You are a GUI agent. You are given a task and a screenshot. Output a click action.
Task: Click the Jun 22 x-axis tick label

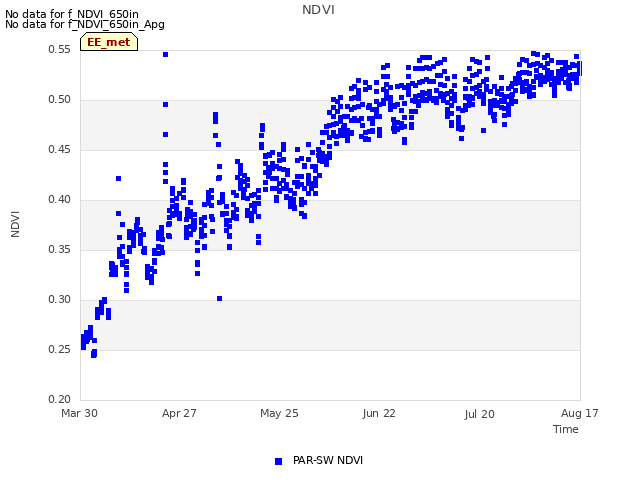pyautogui.click(x=379, y=413)
